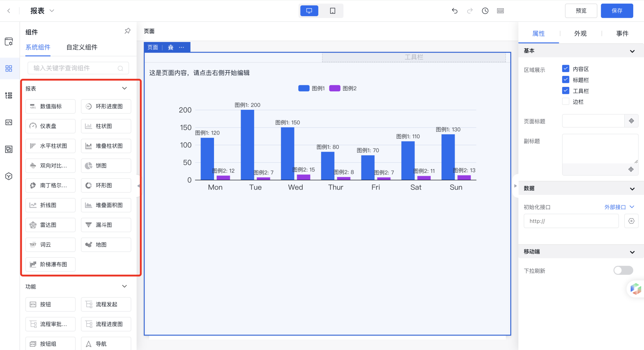Click the 预览 button
644x350 pixels.
[x=581, y=11]
